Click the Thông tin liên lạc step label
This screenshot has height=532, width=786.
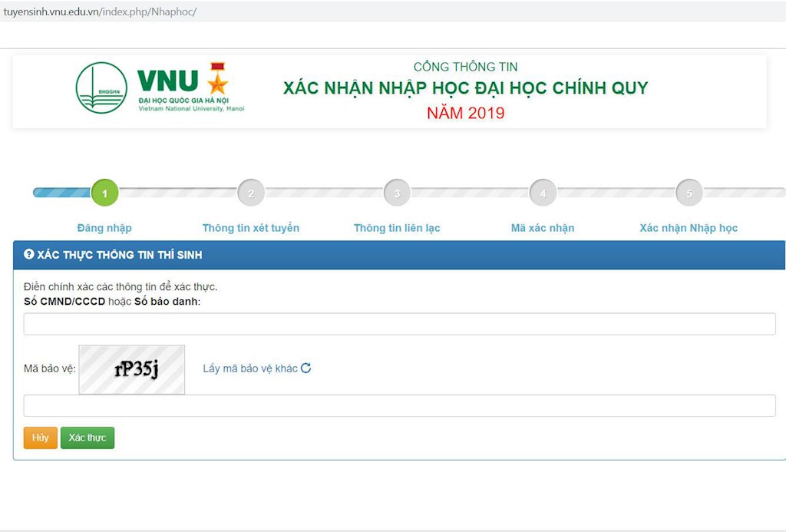pyautogui.click(x=397, y=228)
